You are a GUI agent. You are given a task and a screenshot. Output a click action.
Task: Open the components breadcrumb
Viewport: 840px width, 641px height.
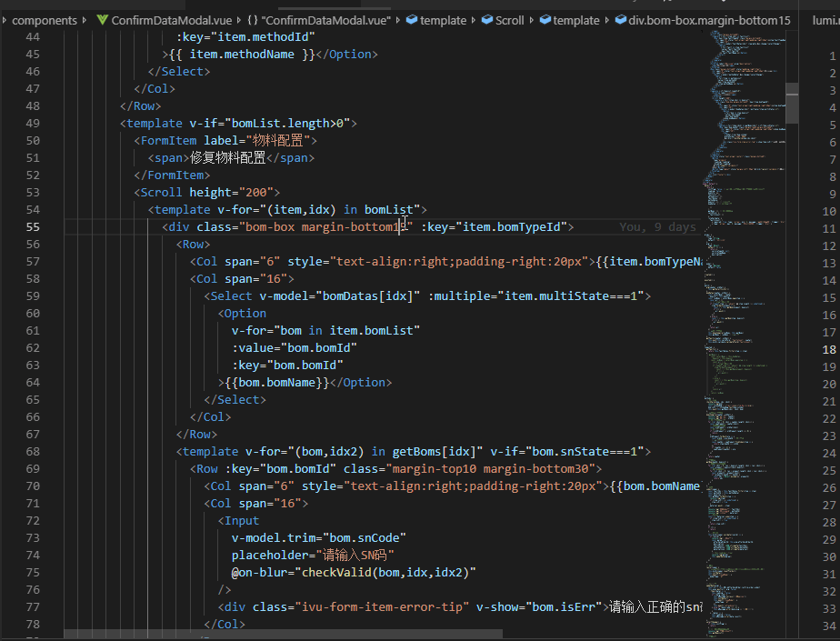[45, 20]
